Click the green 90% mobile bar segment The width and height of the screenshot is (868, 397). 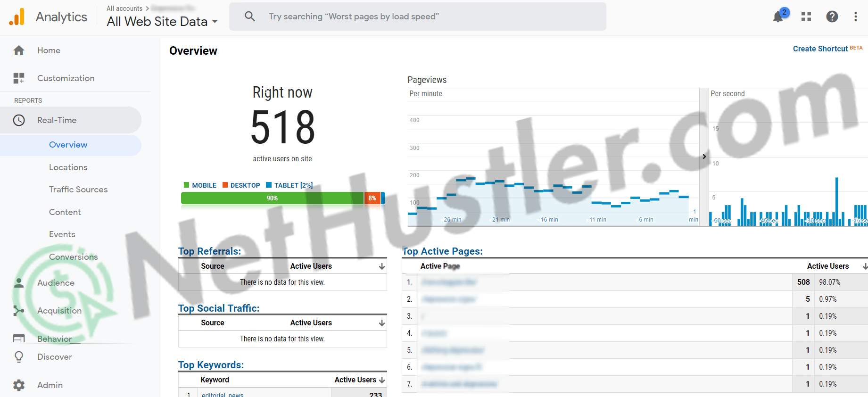click(x=272, y=198)
